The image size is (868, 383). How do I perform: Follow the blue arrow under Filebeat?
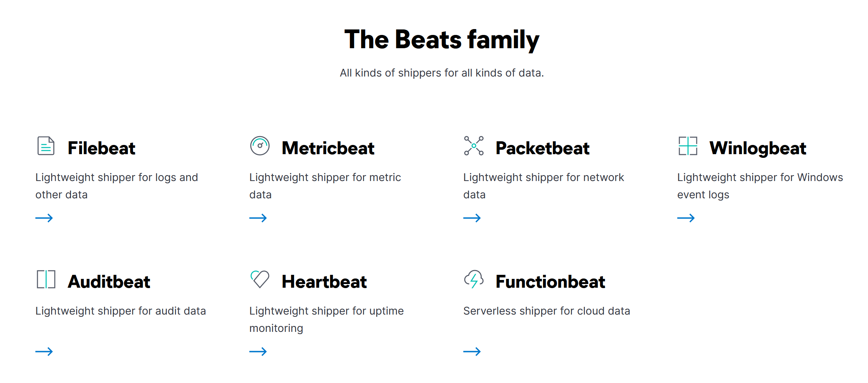(x=44, y=218)
